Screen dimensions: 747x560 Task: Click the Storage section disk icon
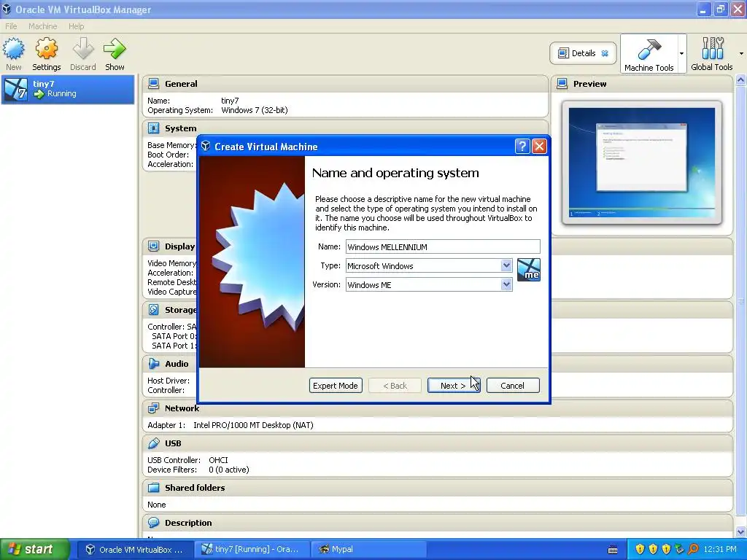coord(153,310)
